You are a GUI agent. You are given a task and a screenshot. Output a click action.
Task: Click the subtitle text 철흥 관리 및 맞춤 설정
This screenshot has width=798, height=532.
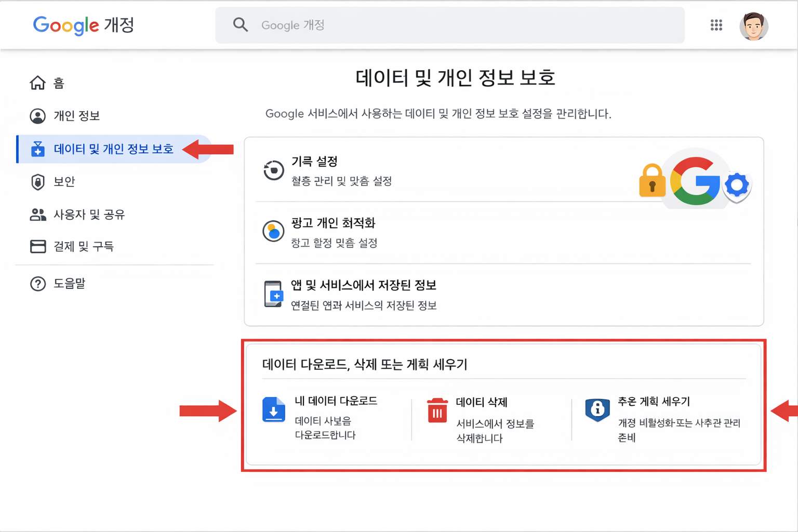(x=341, y=181)
